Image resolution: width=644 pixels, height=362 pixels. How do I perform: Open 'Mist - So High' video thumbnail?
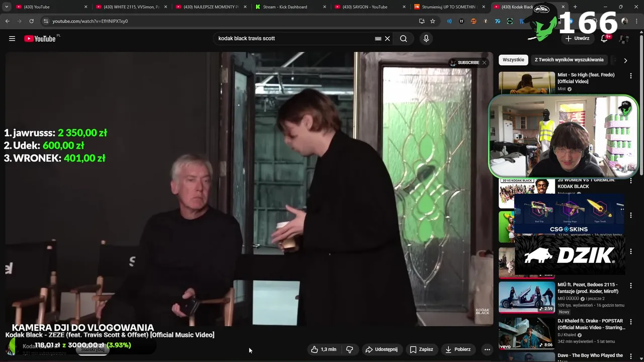(x=527, y=83)
